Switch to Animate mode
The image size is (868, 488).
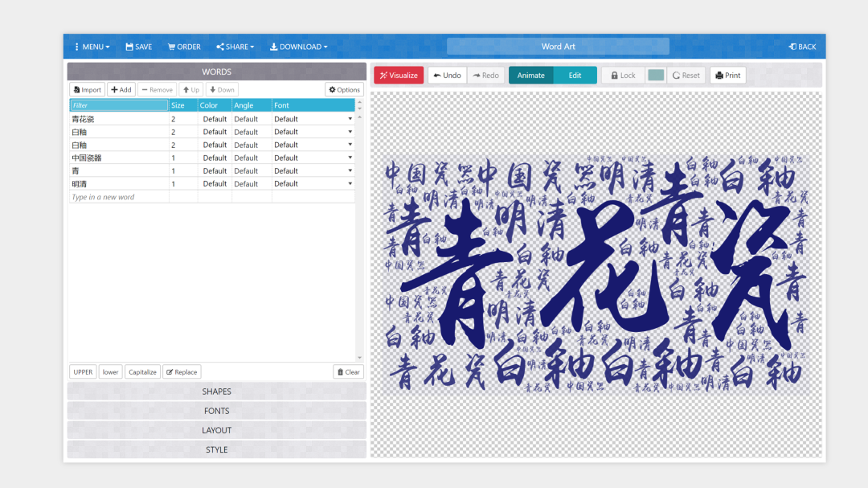click(530, 76)
